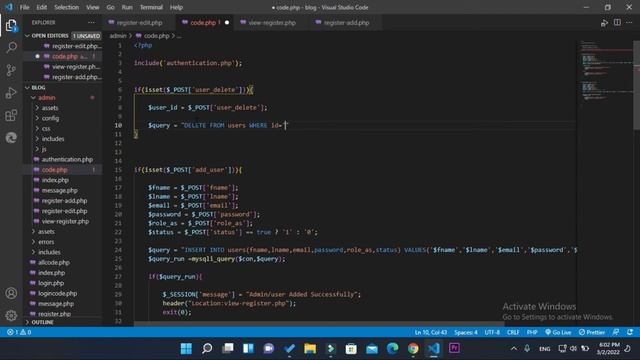Open Source Control view

coord(11,70)
